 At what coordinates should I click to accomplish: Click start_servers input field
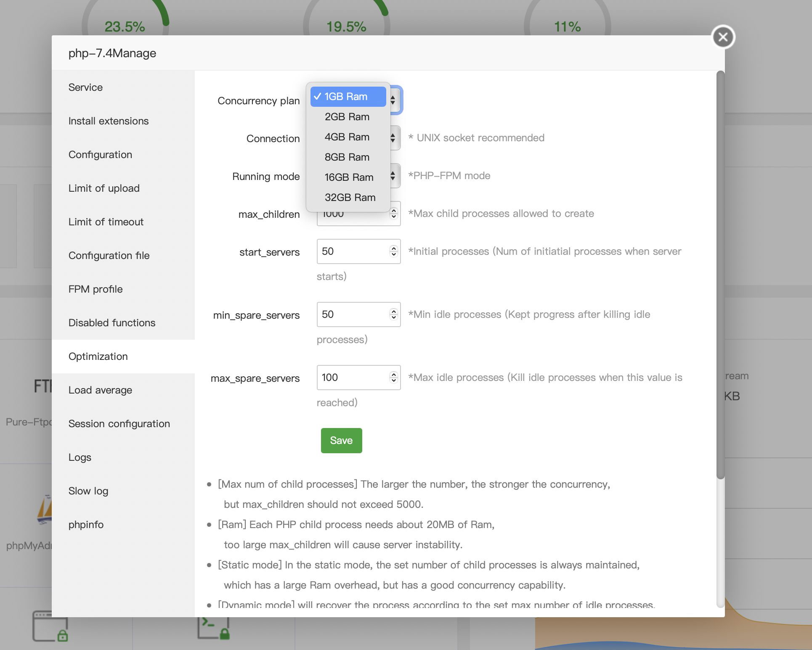pos(358,251)
